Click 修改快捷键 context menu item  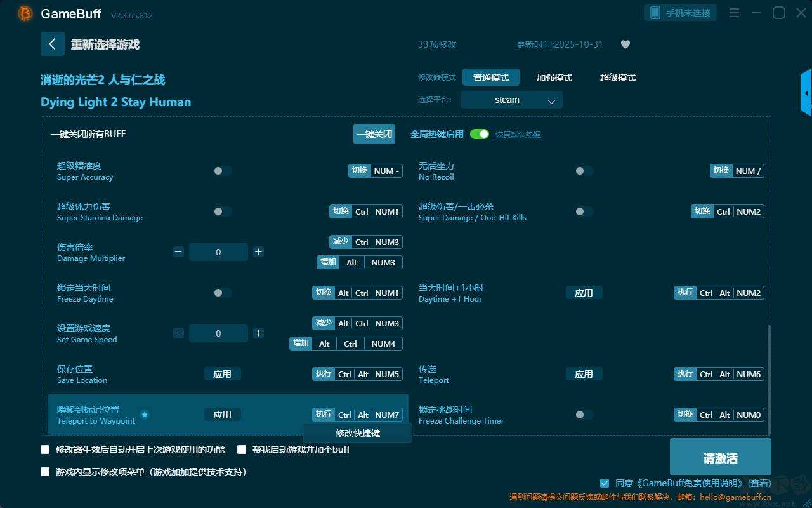coord(358,433)
